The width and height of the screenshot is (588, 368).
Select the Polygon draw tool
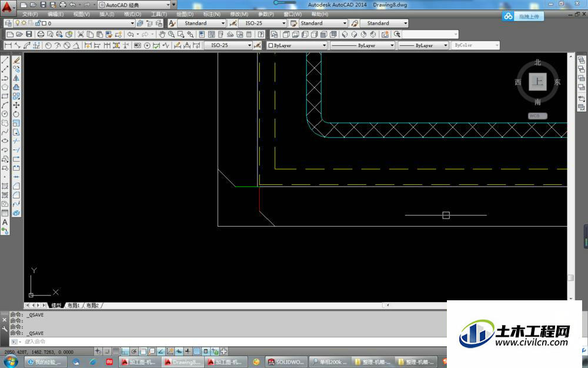[x=5, y=87]
